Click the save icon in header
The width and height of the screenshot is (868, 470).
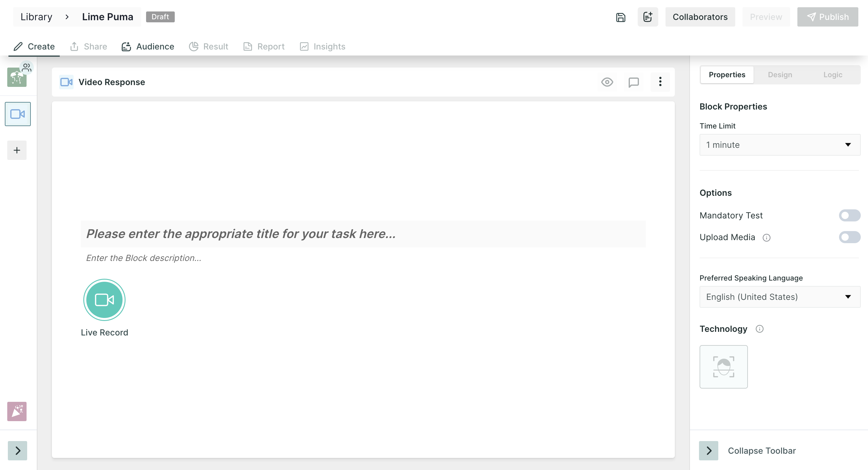coord(620,17)
